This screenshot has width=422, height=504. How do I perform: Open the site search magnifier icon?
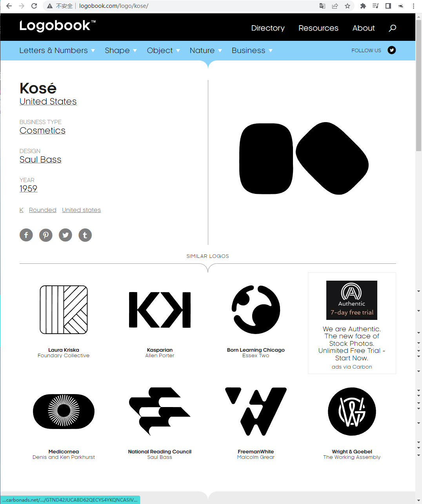point(392,28)
